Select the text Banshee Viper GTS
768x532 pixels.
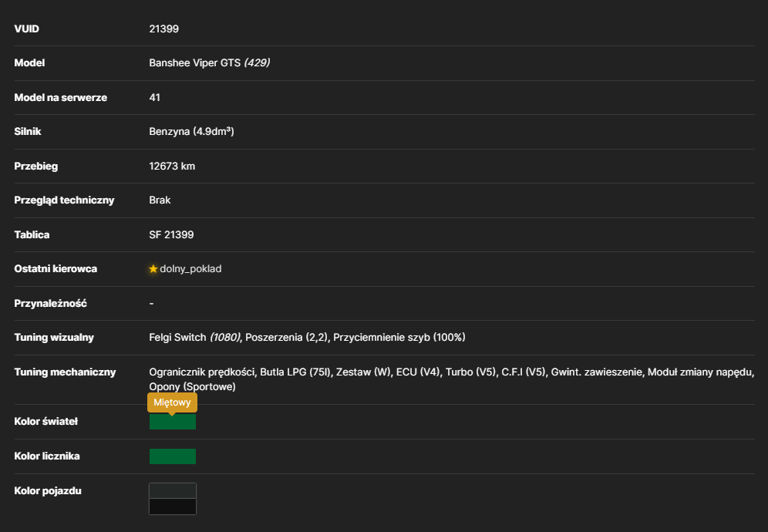[195, 62]
